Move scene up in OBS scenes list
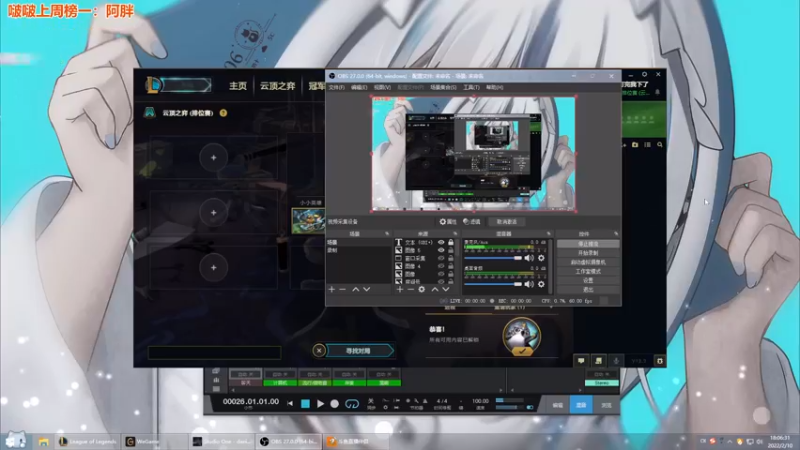The height and width of the screenshot is (450, 800). click(x=356, y=289)
